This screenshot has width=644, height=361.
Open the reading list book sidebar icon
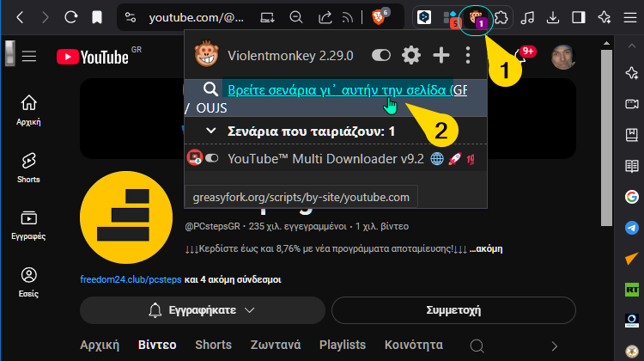pyautogui.click(x=632, y=166)
